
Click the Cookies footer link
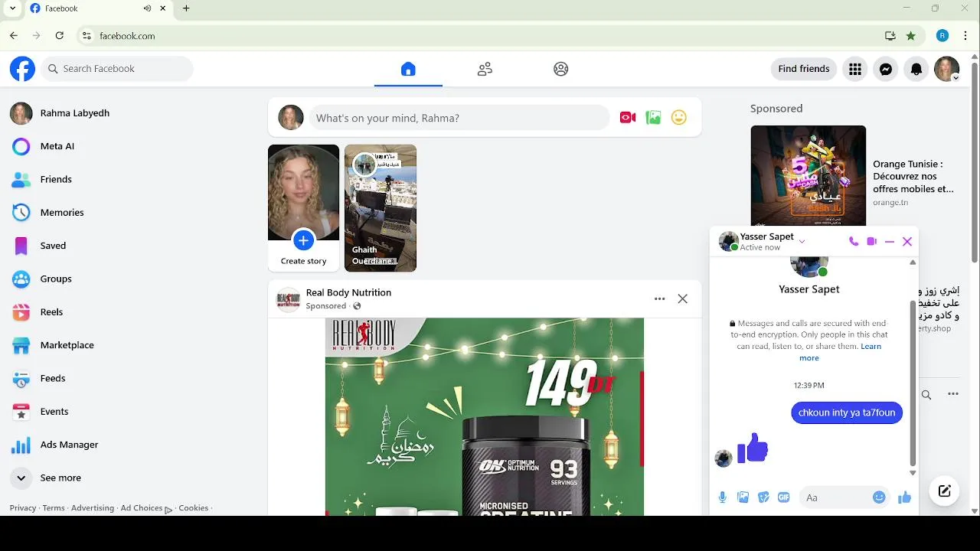(194, 508)
